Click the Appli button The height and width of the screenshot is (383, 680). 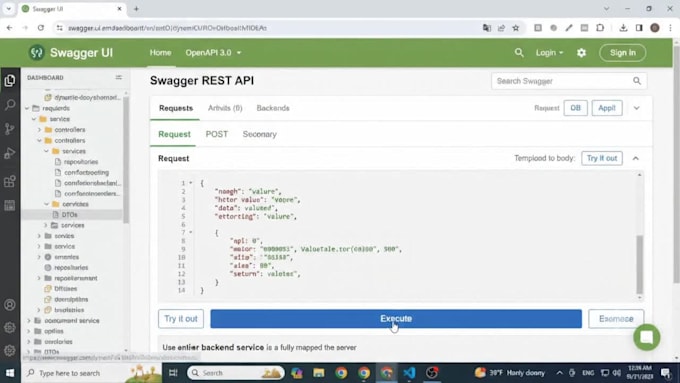tap(607, 108)
